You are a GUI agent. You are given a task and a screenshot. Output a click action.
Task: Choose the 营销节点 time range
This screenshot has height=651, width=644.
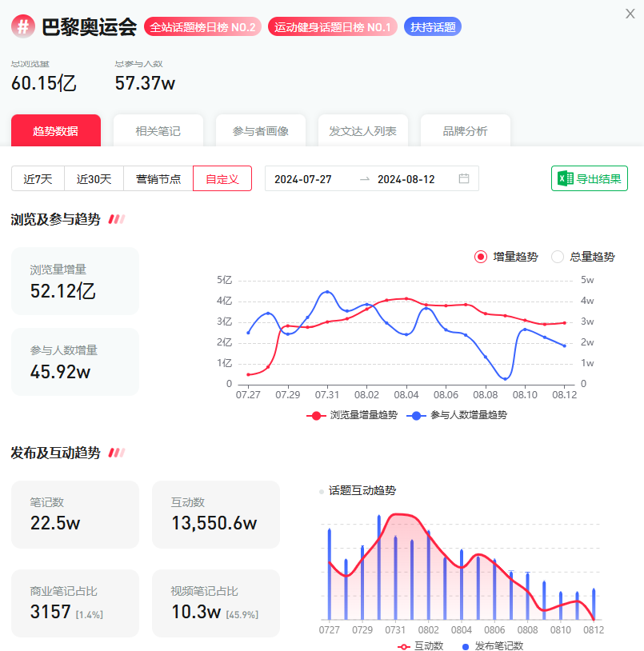click(158, 178)
